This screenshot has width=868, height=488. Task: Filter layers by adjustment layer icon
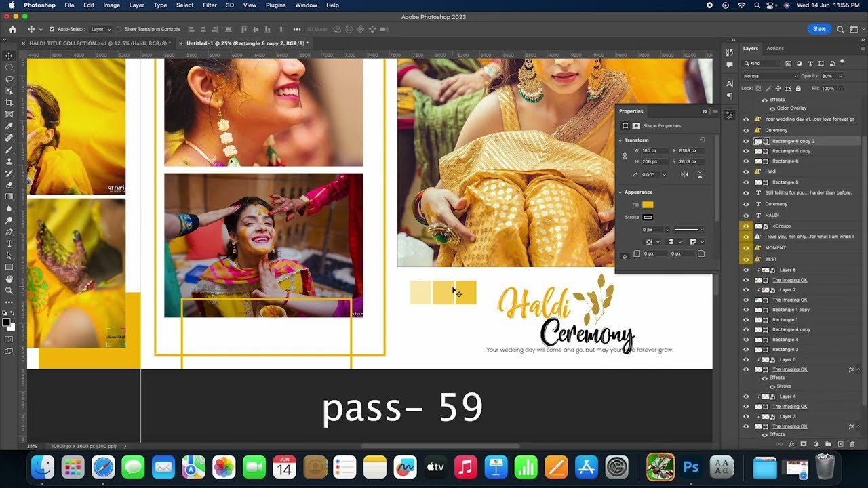[x=800, y=64]
